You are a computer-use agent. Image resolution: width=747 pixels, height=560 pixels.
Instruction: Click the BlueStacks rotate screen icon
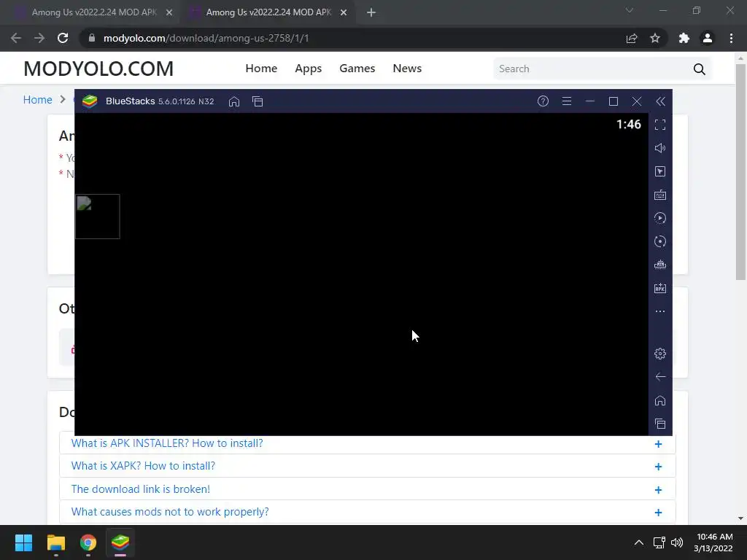(x=660, y=241)
